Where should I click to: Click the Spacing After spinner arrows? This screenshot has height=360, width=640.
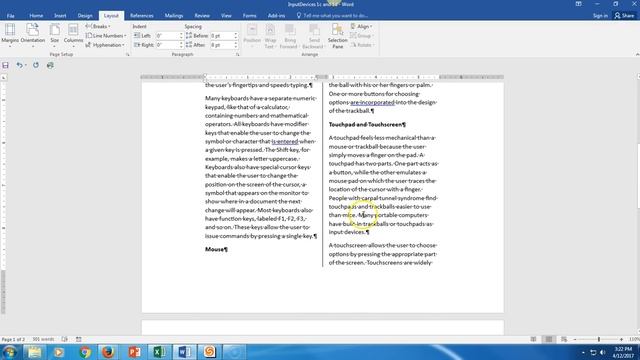(236, 45)
